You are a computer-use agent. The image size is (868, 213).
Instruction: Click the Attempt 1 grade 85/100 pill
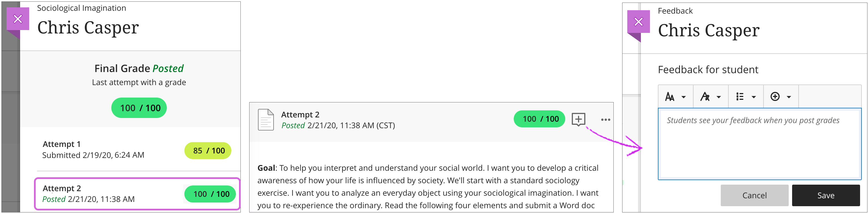coord(208,151)
